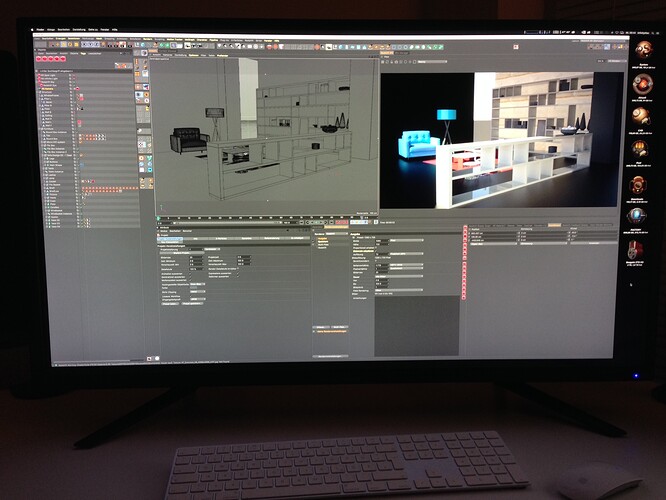Viewport: 666px width, 500px height.
Task: Select Speichern in the render settings list
Action: [x=323, y=241]
